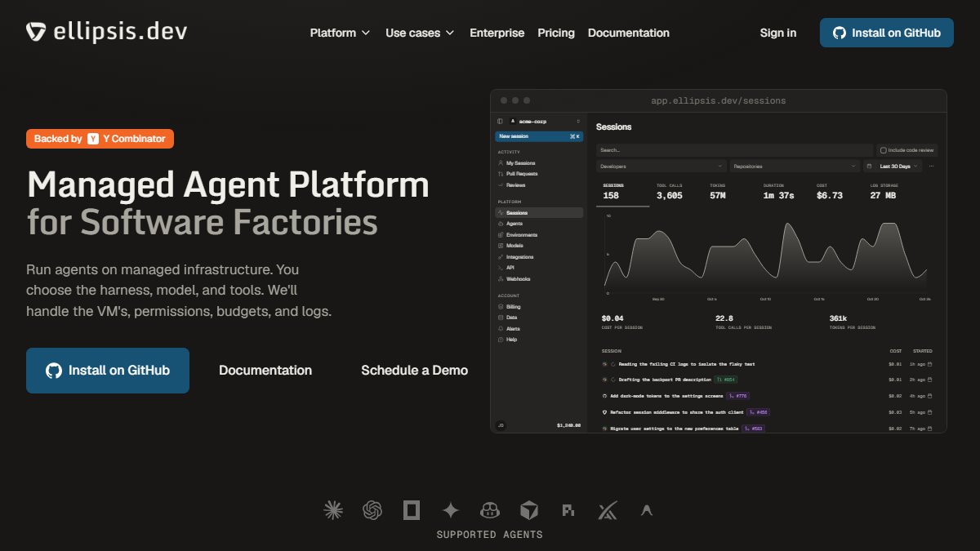Select the Tool Calls 3,605 stat tab

(x=670, y=193)
